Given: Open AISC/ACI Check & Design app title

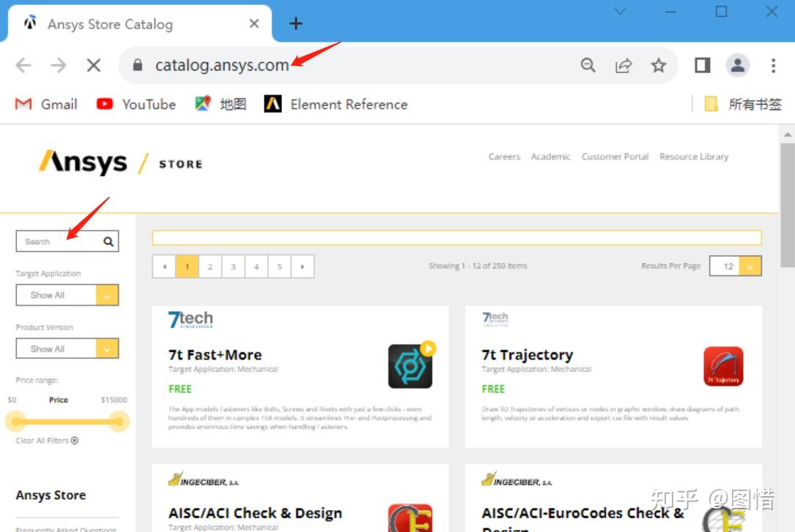Looking at the screenshot, I should (255, 513).
